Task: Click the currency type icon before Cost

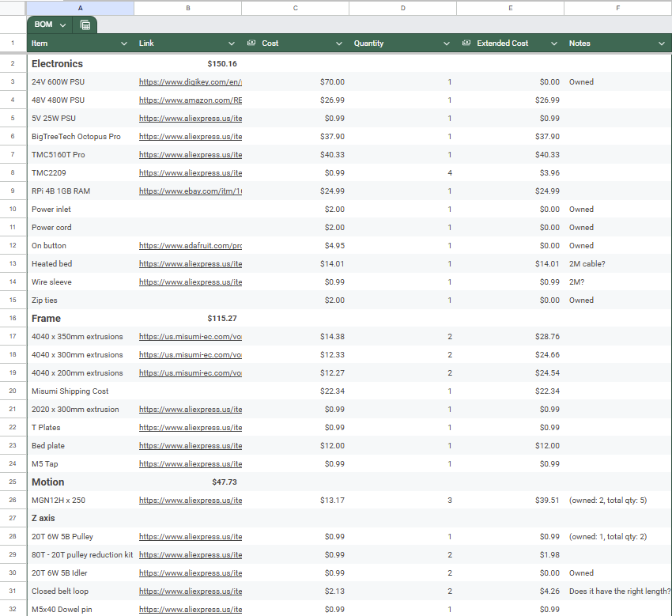Action: [251, 43]
